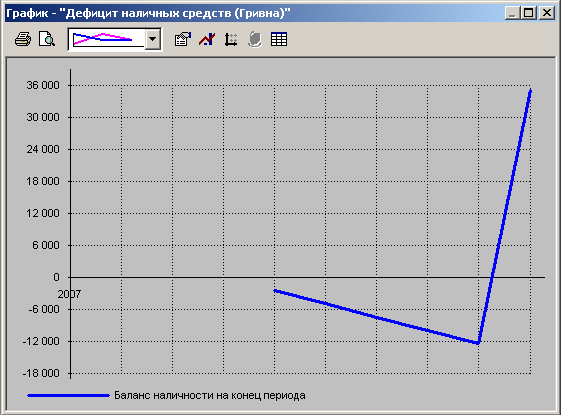
Task: Click the '24 000' axis label
Action: (43, 149)
